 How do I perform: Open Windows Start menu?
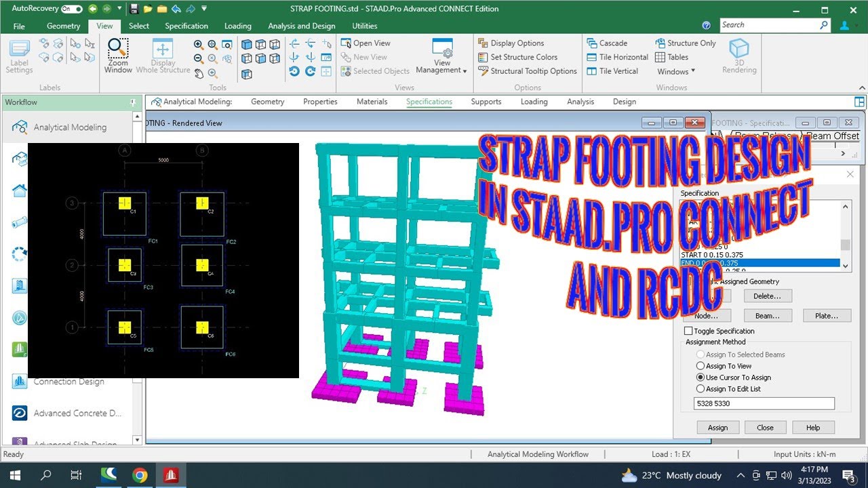(x=15, y=475)
